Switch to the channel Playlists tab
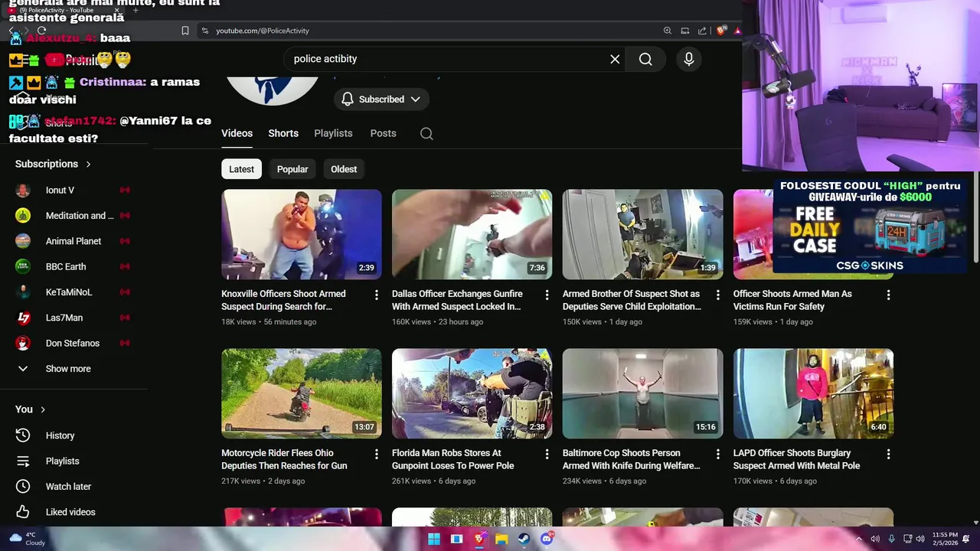 click(x=333, y=133)
